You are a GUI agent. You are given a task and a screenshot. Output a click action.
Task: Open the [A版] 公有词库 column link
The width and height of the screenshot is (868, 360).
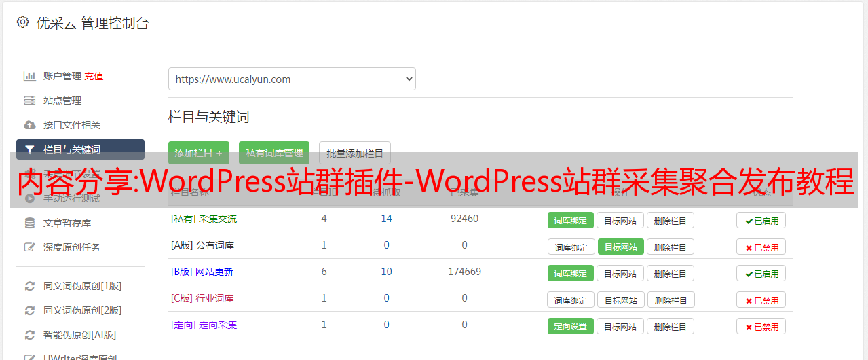pyautogui.click(x=202, y=245)
